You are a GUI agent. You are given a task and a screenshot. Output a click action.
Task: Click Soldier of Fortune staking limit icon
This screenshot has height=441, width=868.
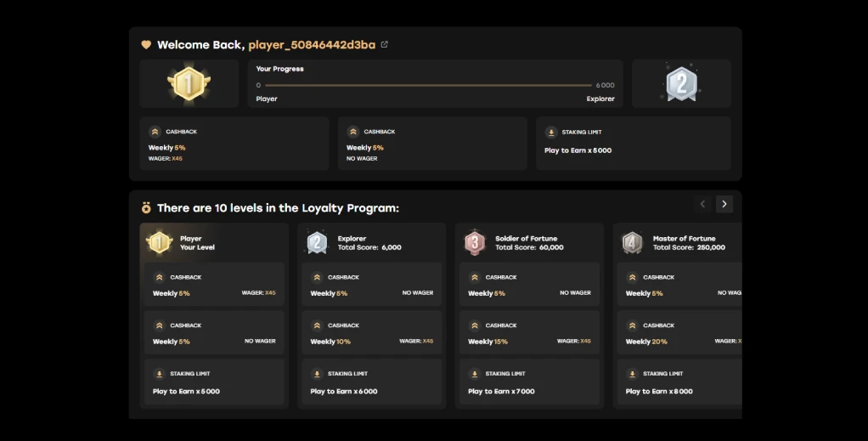tap(475, 374)
